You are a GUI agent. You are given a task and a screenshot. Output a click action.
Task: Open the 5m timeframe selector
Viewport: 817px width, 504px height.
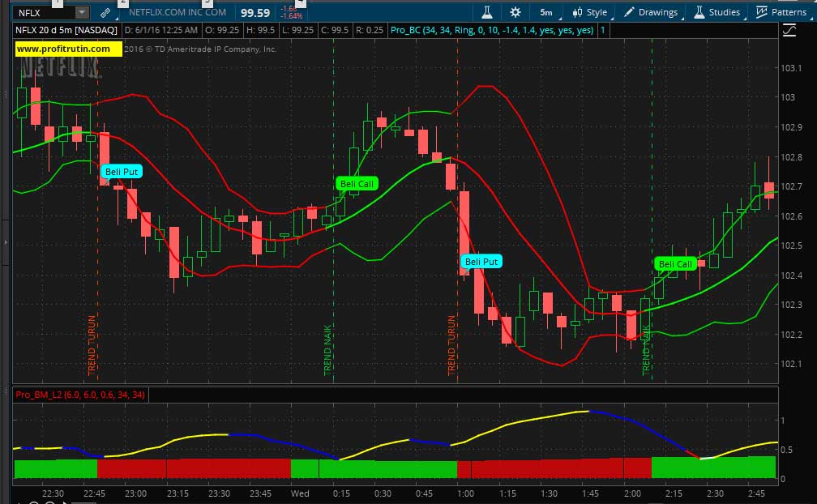546,12
